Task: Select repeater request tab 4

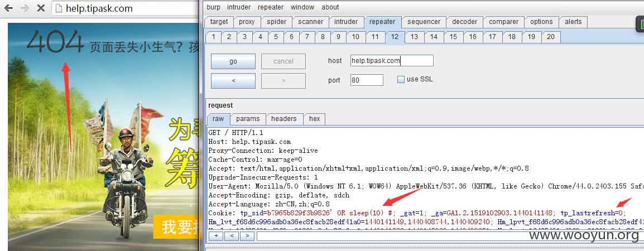Action: [x=260, y=37]
